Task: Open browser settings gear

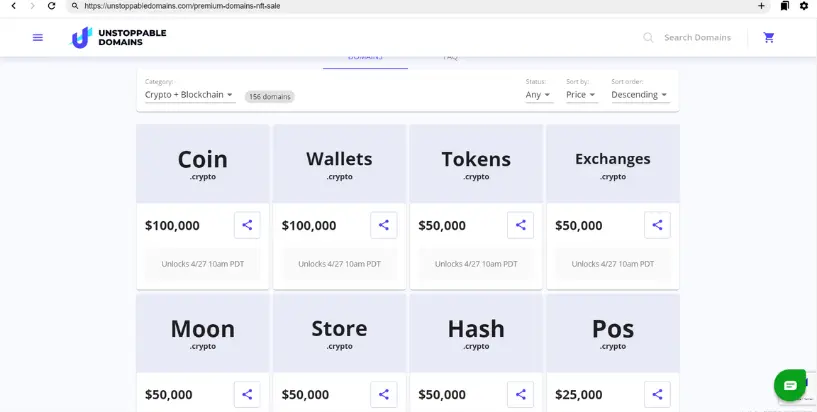Action: pyautogui.click(x=804, y=6)
